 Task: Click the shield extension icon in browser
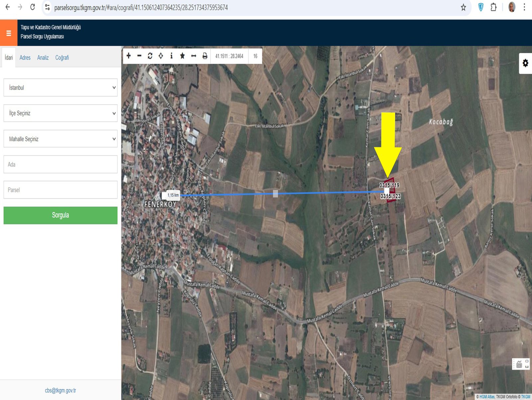click(481, 7)
